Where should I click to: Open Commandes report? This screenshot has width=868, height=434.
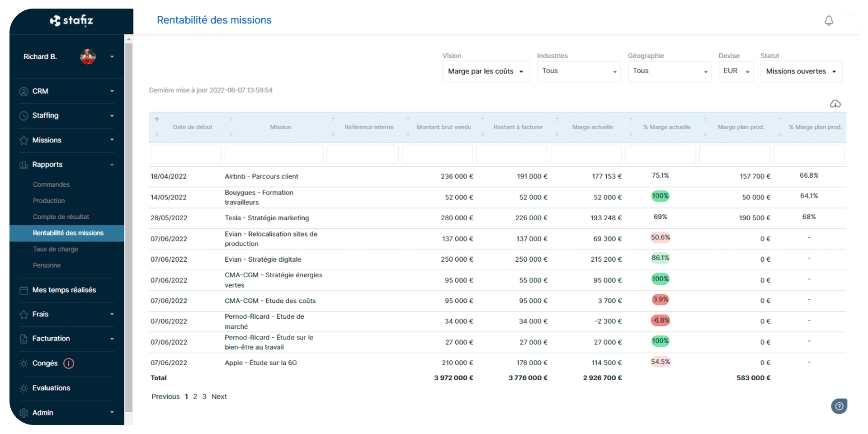(51, 184)
